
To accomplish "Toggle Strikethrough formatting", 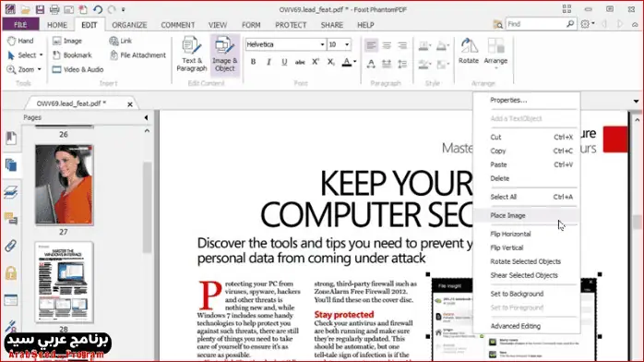I will pos(300,62).
